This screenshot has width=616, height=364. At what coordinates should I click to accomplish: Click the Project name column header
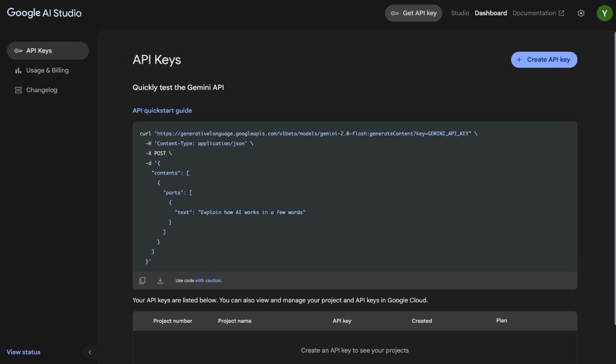pos(234,321)
